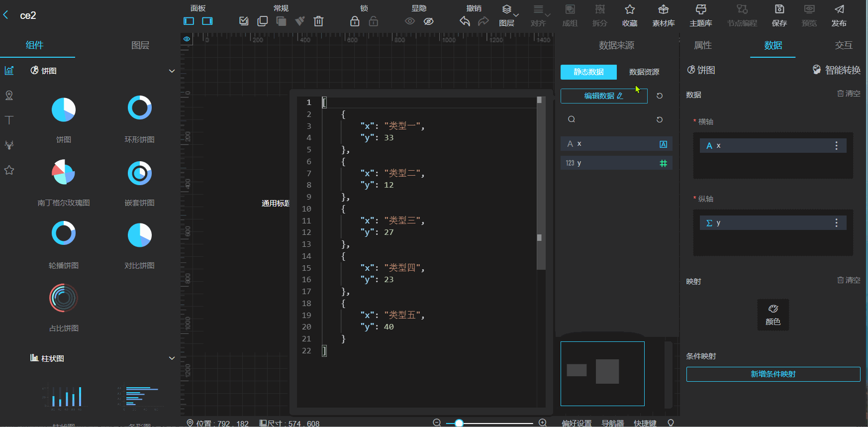Click the lock icon under 锁
This screenshot has width=868, height=427.
(x=355, y=21)
